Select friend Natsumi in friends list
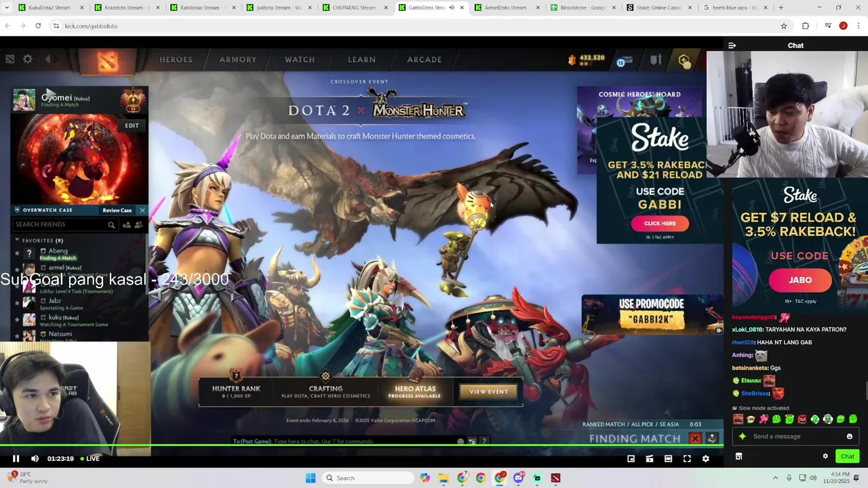The image size is (868, 488). [60, 333]
